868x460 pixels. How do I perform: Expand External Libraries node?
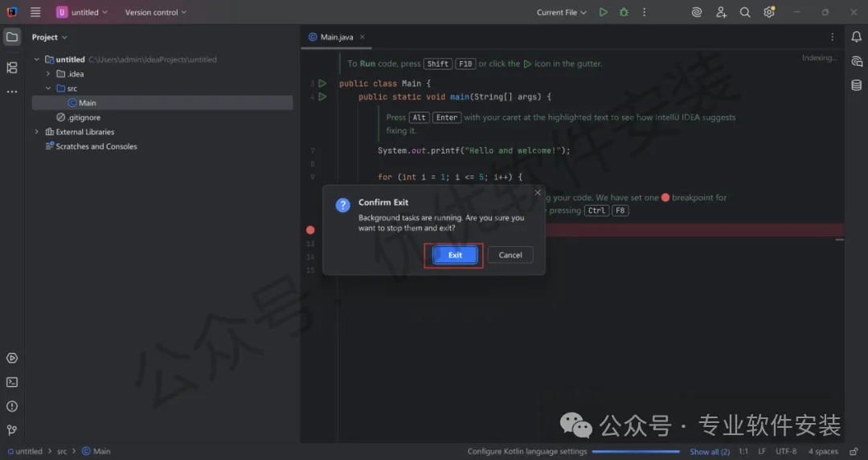pos(36,131)
